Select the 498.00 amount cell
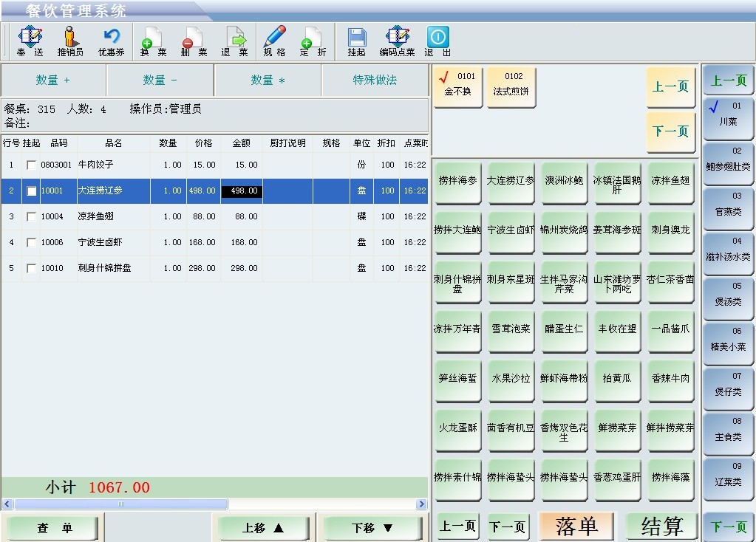 (242, 191)
